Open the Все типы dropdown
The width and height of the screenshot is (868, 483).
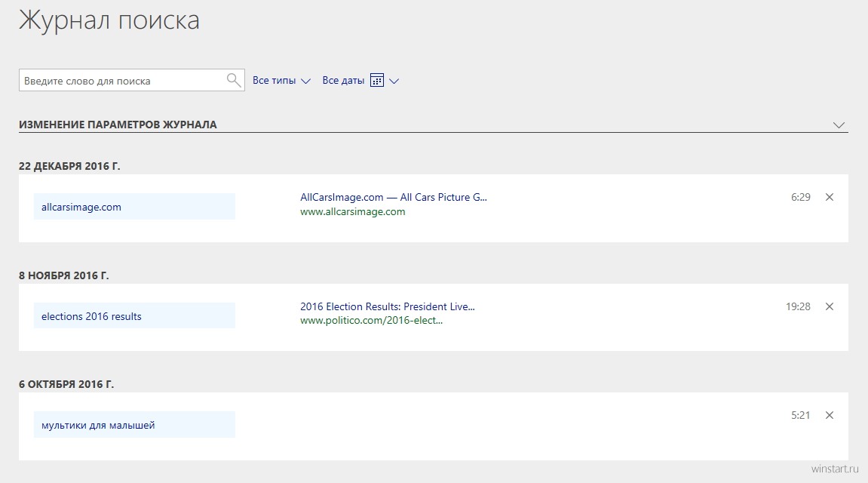(281, 80)
